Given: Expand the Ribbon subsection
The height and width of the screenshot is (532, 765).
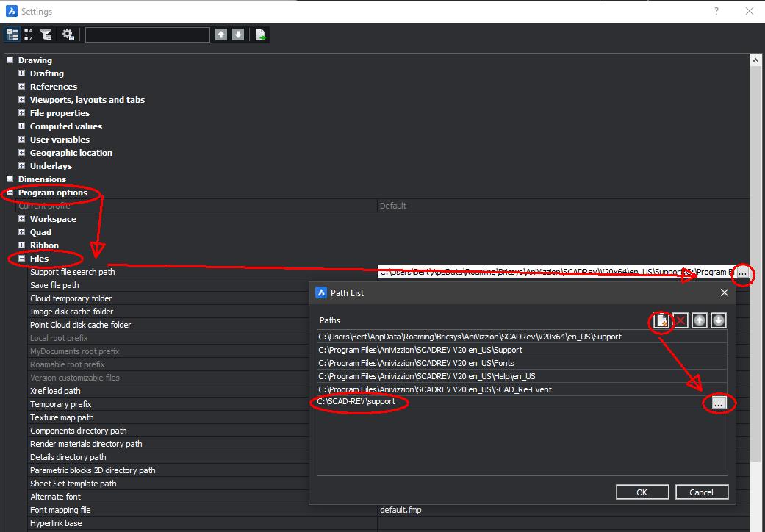Looking at the screenshot, I should point(22,245).
